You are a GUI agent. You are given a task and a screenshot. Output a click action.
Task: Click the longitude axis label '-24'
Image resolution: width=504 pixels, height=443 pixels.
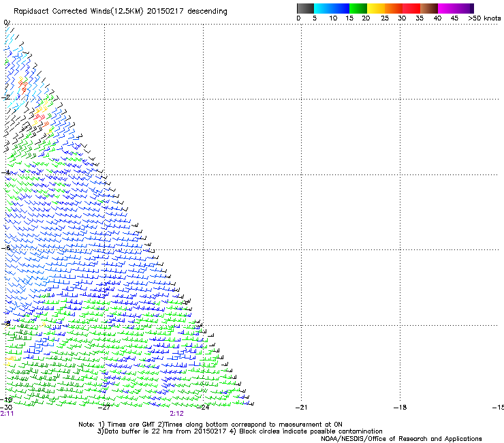203,408
